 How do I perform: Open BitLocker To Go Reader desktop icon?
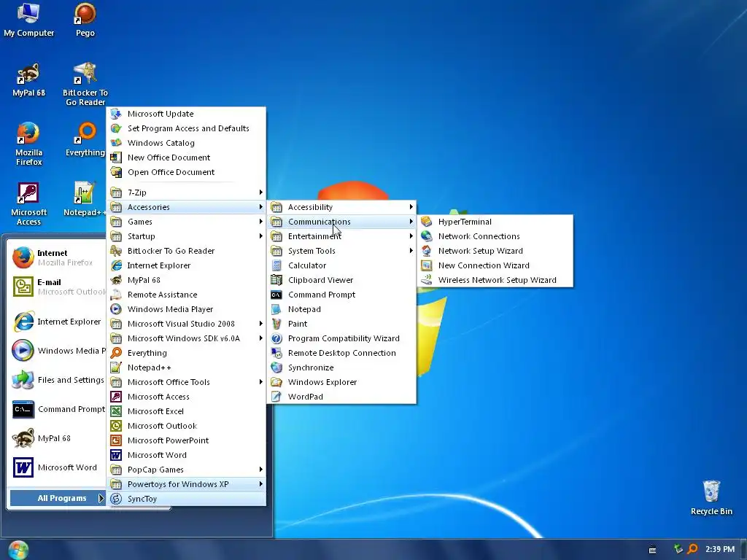point(85,85)
